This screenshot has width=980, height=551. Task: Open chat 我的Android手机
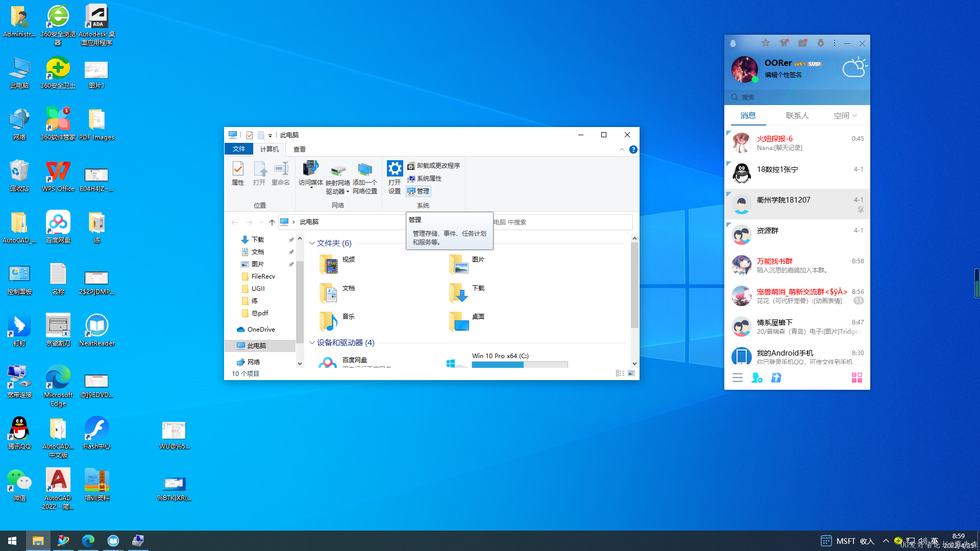coord(797,356)
